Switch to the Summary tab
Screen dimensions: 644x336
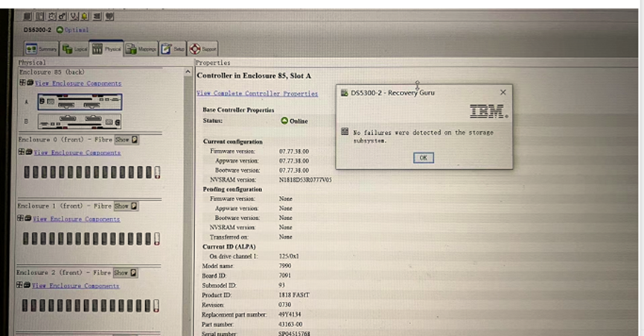pos(41,49)
